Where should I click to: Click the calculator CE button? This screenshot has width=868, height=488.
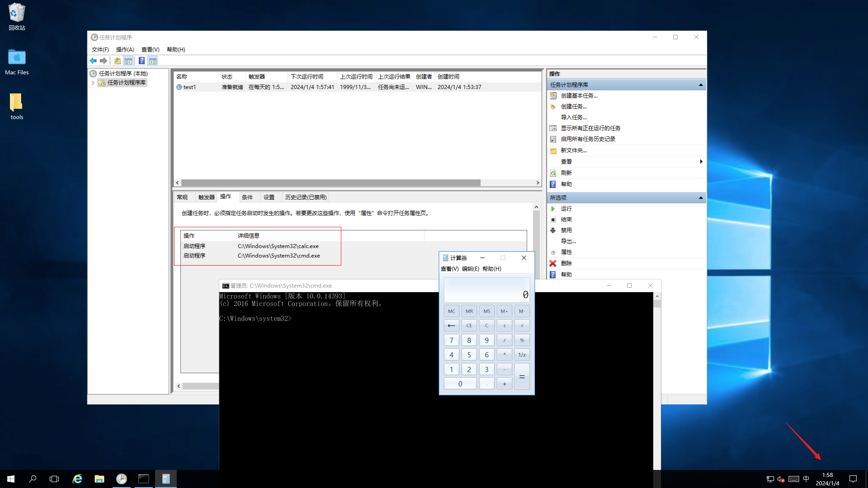[x=469, y=325]
